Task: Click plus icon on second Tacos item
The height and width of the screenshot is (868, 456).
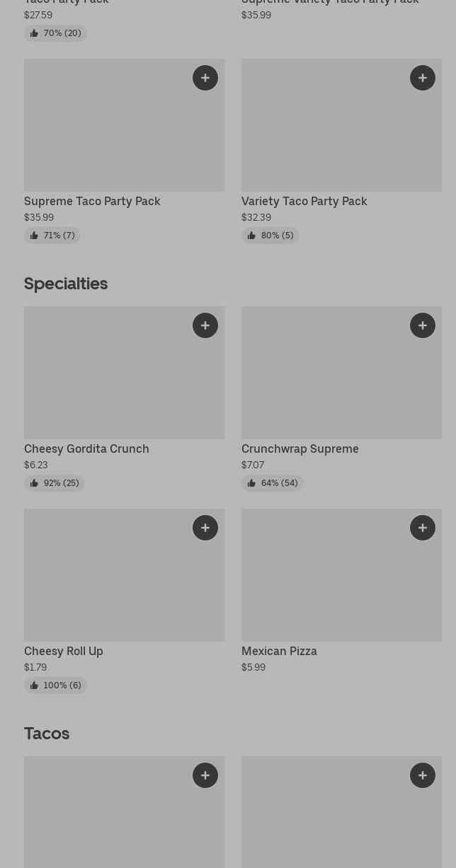Action: point(423,775)
